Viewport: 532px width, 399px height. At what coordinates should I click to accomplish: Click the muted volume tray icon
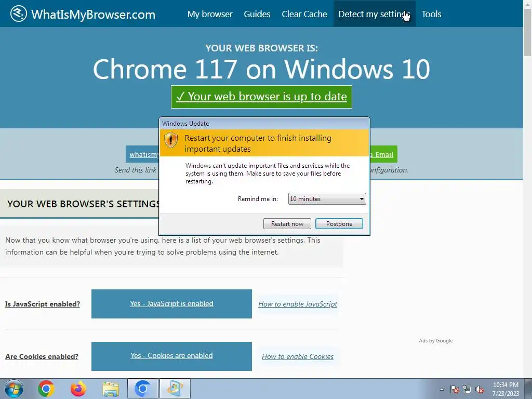click(x=480, y=389)
